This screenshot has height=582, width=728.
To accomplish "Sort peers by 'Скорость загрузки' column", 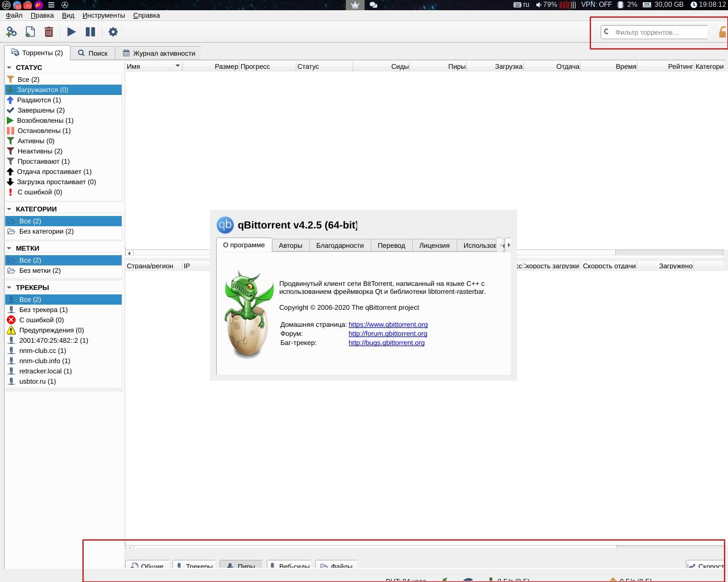I will tap(551, 266).
